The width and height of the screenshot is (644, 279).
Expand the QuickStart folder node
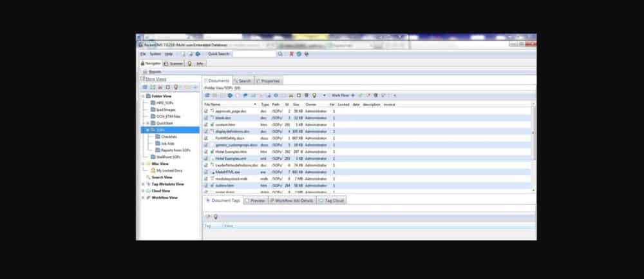point(147,123)
